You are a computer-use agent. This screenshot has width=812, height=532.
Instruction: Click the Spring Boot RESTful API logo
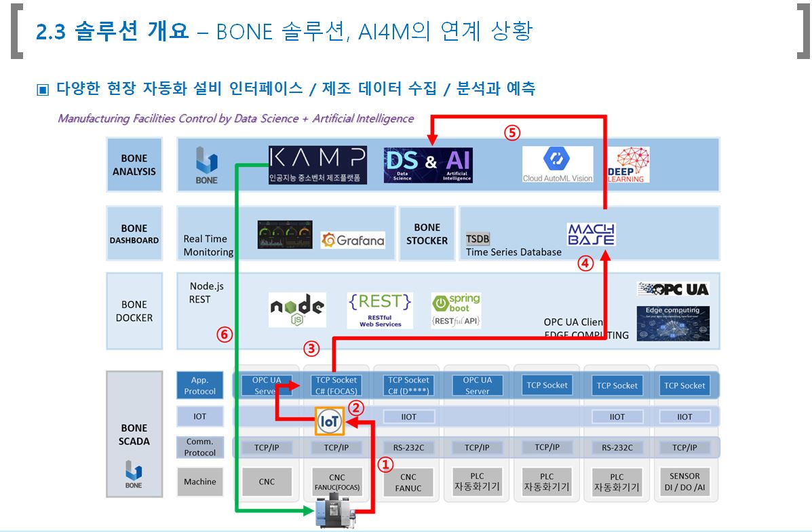[x=456, y=310]
